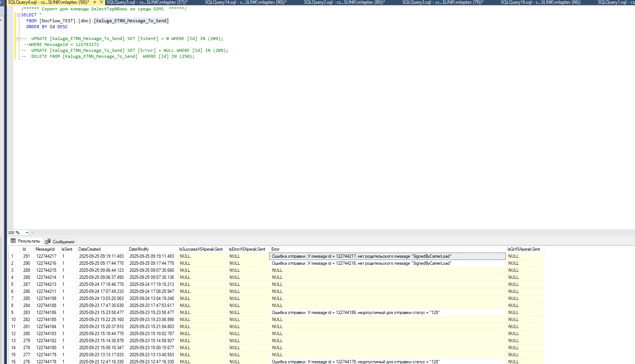
Task: Select the IsErrorX5AperakSent column header
Action: point(248,249)
